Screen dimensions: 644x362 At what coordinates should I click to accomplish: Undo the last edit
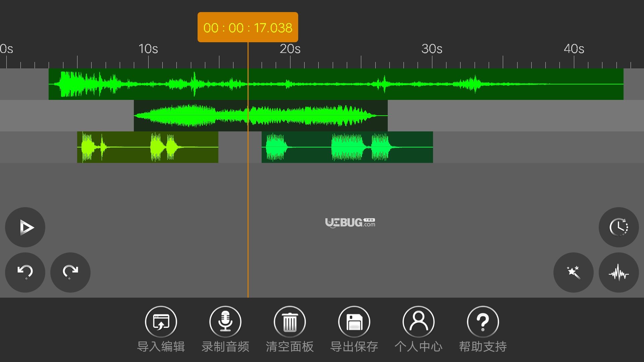[x=25, y=272]
